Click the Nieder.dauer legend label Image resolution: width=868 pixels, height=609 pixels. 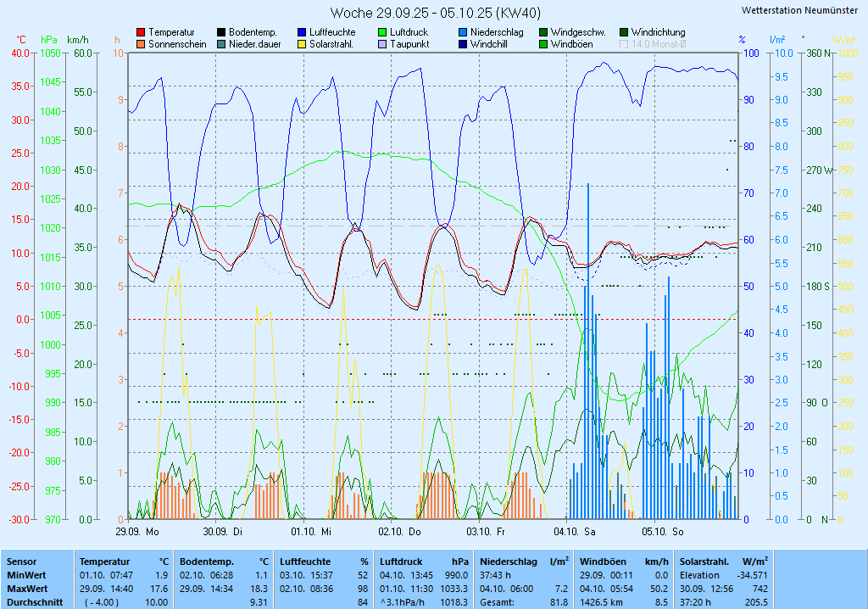pyautogui.click(x=254, y=44)
